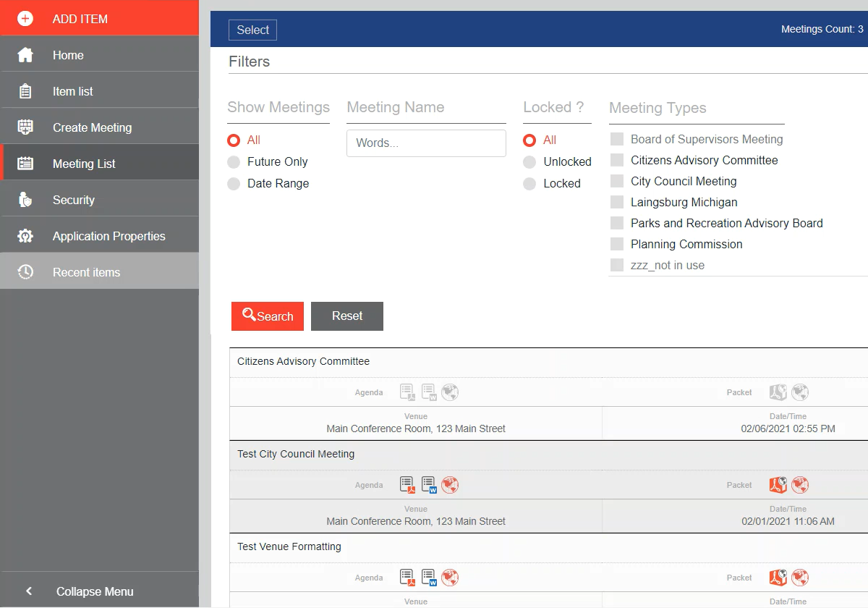Click the 02/01/2021 11:06 AM date cell
This screenshot has width=868, height=608.
click(788, 521)
